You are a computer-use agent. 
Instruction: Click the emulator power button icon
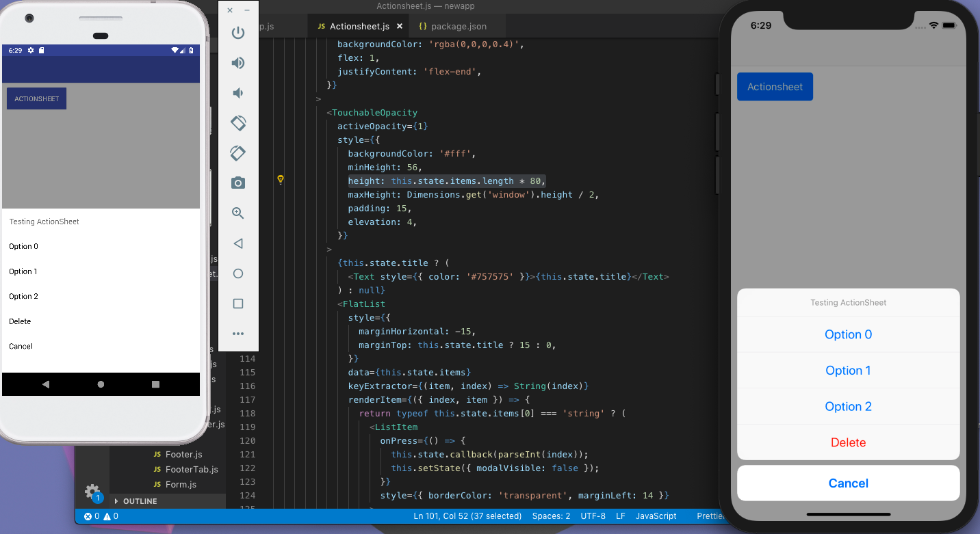pos(238,33)
